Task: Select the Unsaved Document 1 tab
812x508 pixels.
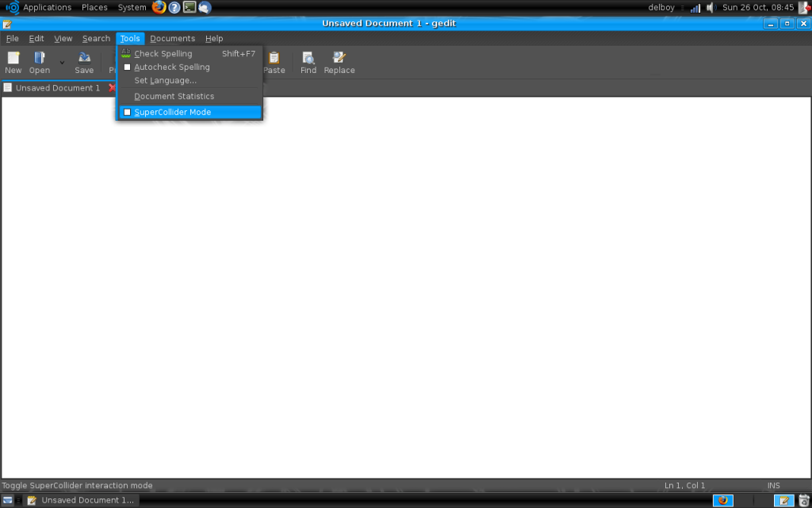Action: [x=57, y=88]
